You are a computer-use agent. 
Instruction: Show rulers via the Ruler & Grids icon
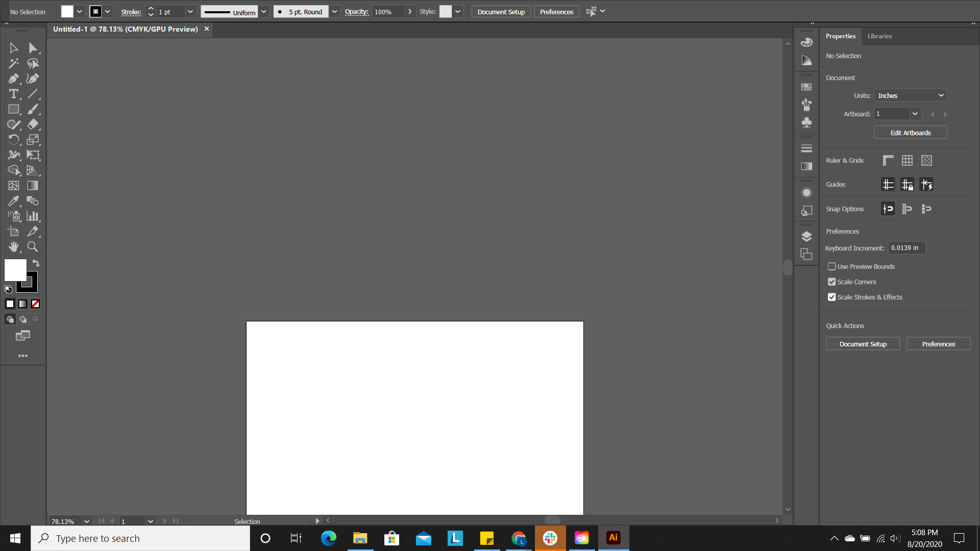click(x=888, y=160)
